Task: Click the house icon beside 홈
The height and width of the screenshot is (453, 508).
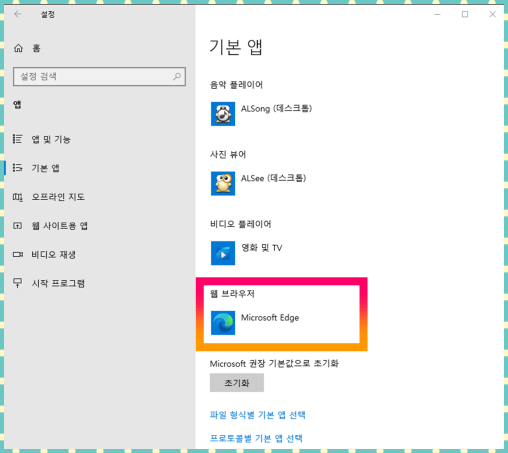Action: pyautogui.click(x=18, y=48)
